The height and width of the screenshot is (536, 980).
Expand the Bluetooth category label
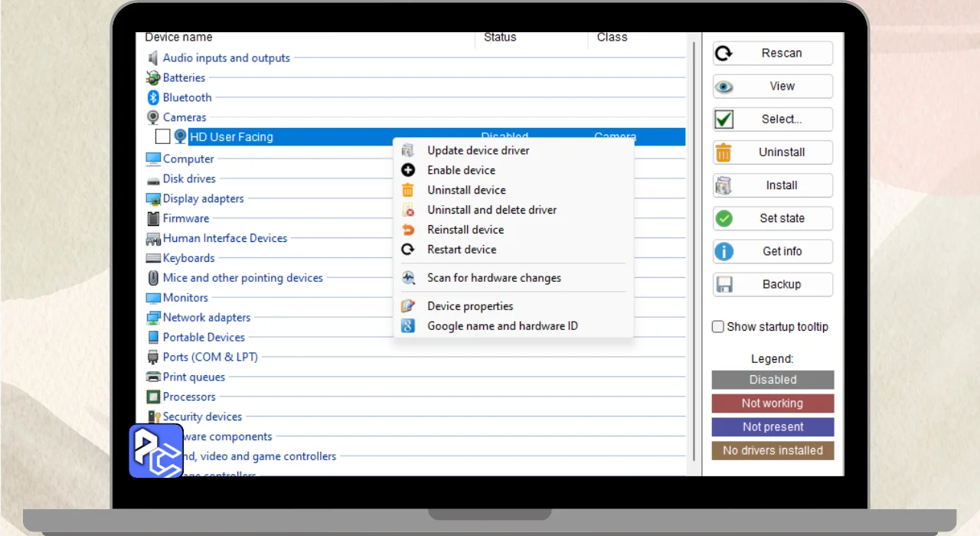187,97
